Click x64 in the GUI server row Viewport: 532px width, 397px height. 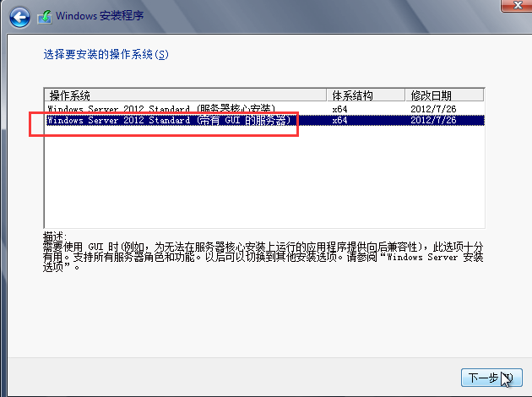(x=339, y=120)
